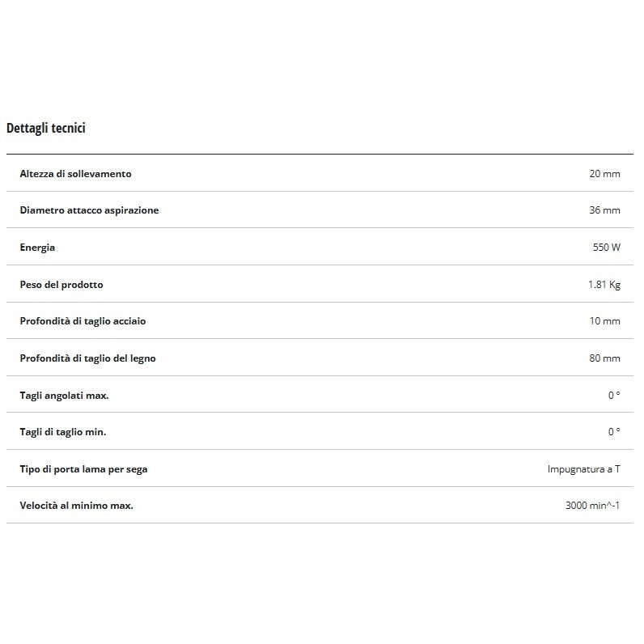
Task: Click the "Energia" row label
Action: pyautogui.click(x=37, y=248)
